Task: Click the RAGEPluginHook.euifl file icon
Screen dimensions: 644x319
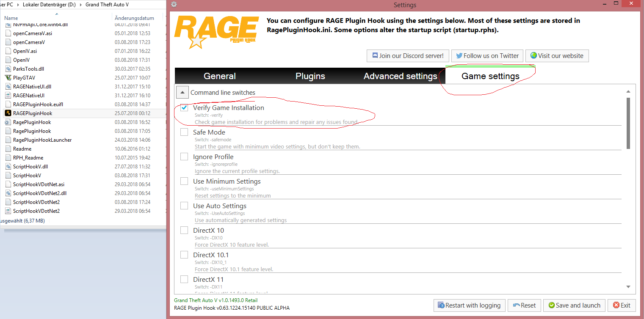Action: coord(8,104)
